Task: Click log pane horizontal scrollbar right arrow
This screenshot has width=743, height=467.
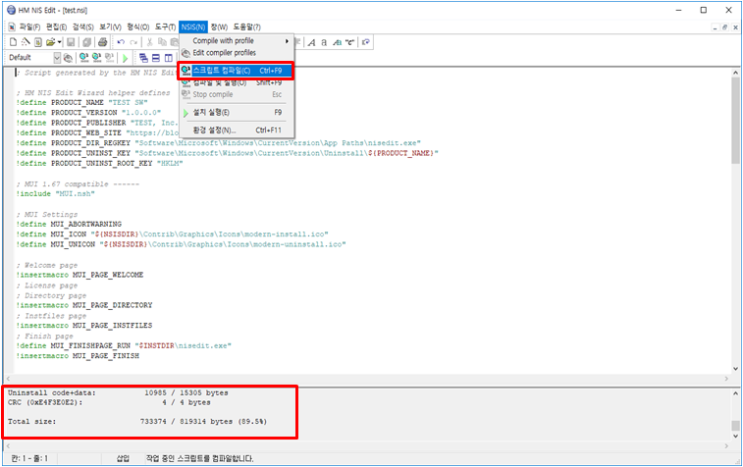Action: [726, 446]
